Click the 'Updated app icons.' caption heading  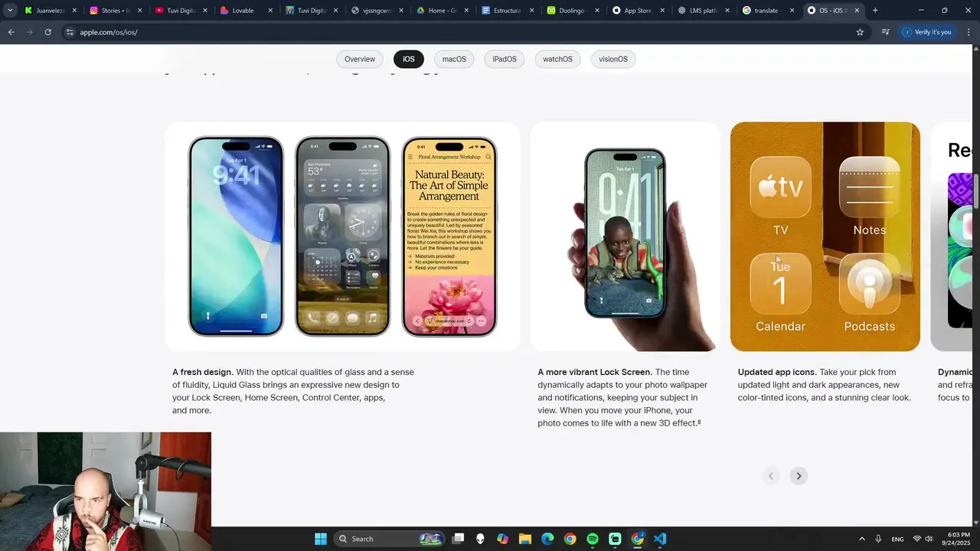[777, 372]
